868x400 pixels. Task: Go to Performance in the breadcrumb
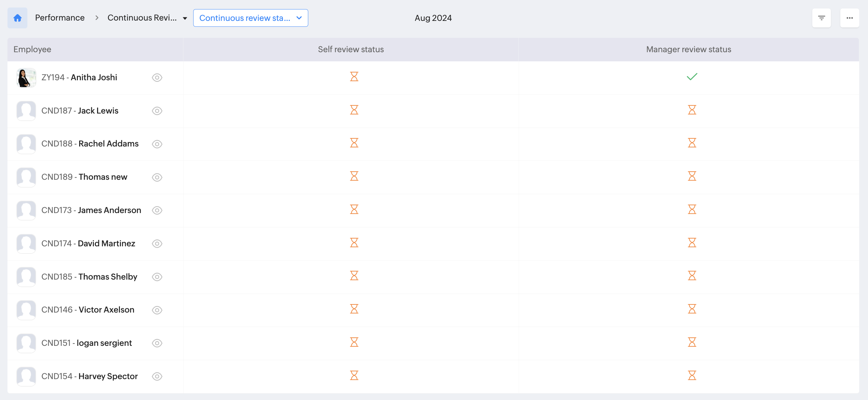(x=60, y=18)
